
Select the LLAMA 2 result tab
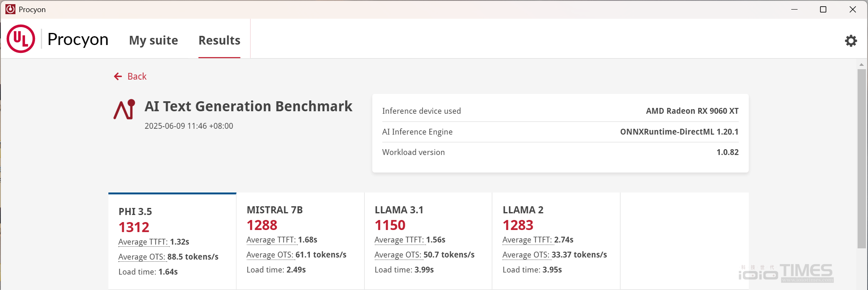556,241
